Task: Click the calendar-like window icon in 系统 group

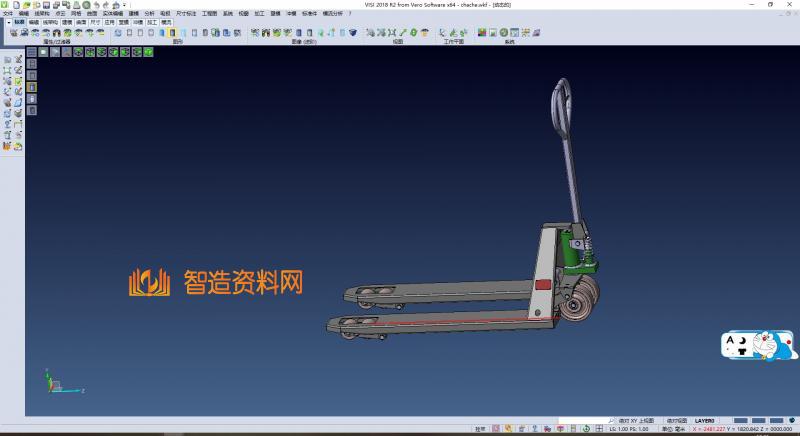Action: tap(514, 33)
